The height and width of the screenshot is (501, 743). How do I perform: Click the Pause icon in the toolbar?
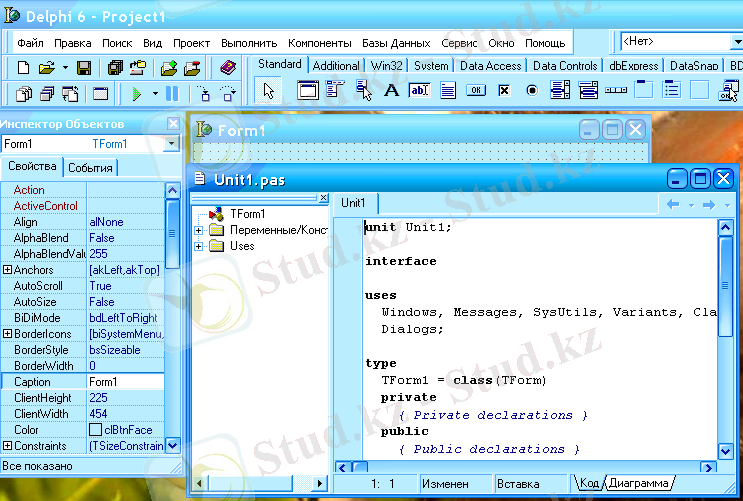172,94
